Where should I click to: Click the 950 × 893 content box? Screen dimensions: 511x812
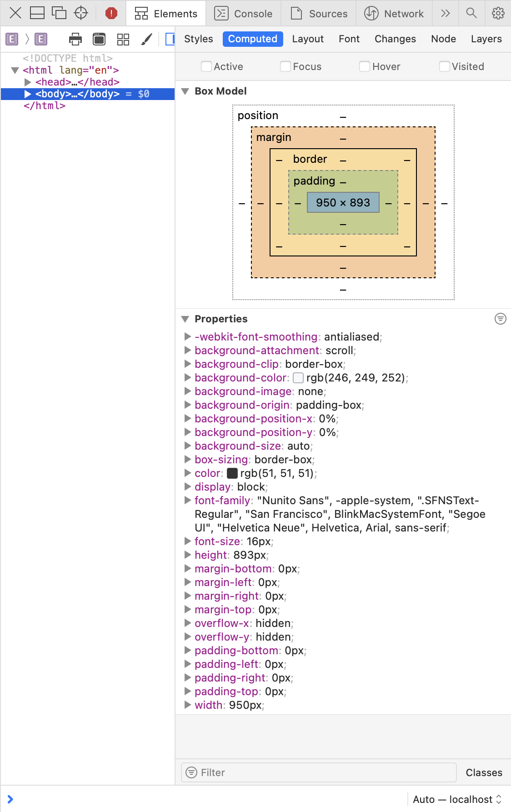point(343,202)
